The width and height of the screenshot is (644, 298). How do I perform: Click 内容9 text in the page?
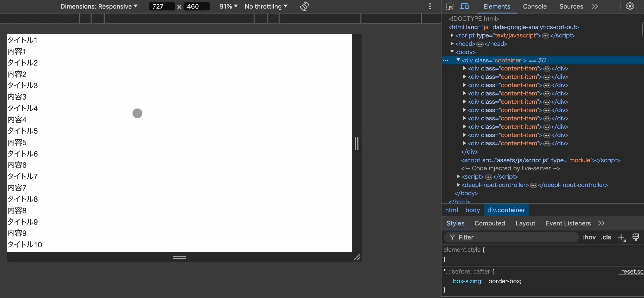coord(17,233)
